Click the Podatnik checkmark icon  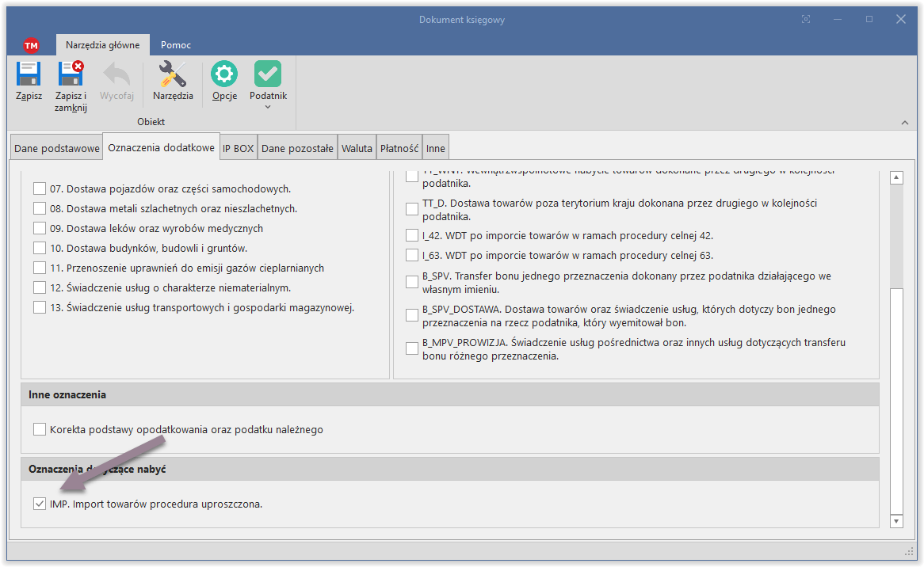[268, 74]
